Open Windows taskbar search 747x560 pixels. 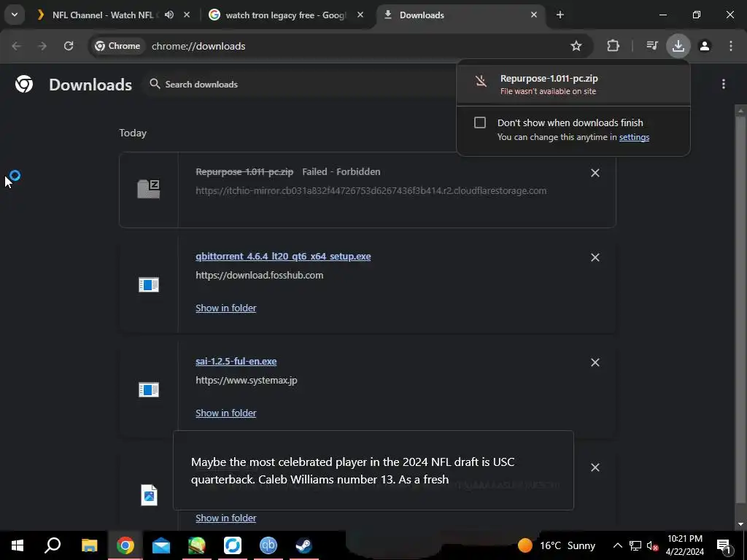pos(53,545)
